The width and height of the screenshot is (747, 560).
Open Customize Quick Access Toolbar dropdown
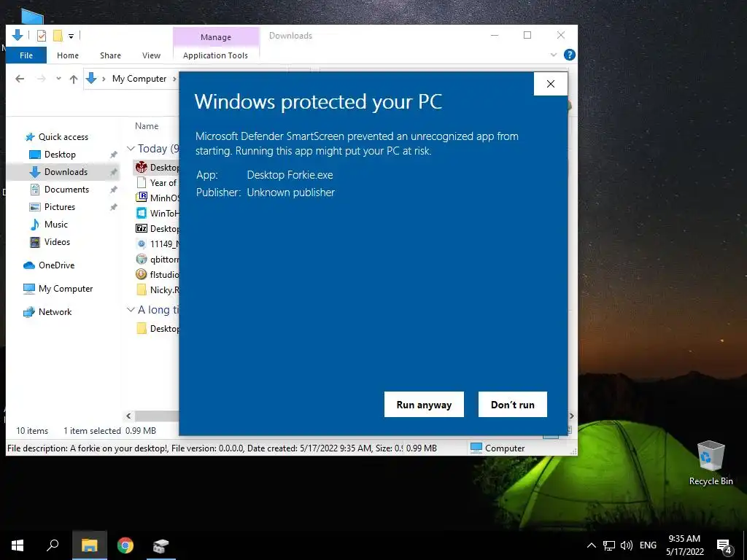[x=71, y=36]
